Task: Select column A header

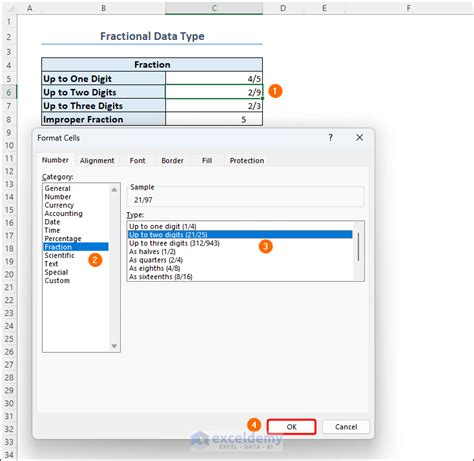Action: (29, 8)
